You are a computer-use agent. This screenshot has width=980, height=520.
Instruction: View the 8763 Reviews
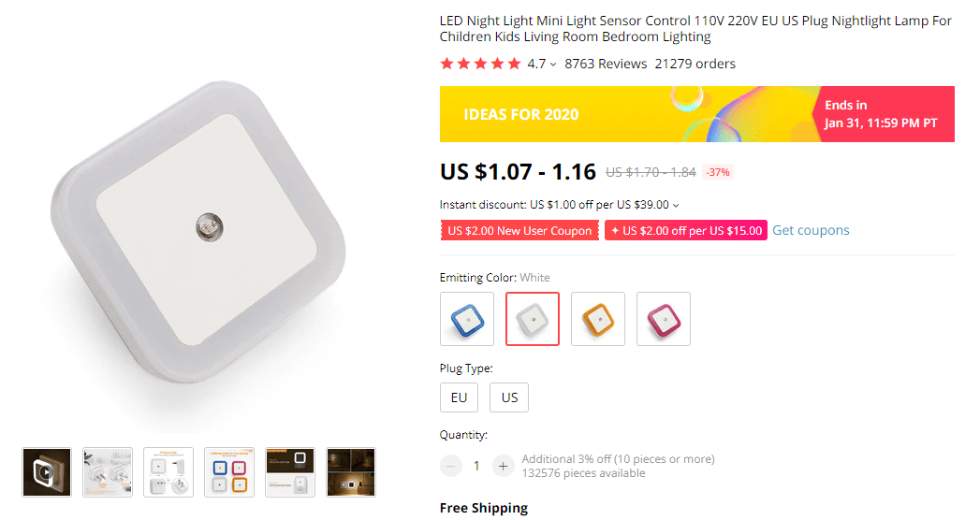click(x=606, y=65)
